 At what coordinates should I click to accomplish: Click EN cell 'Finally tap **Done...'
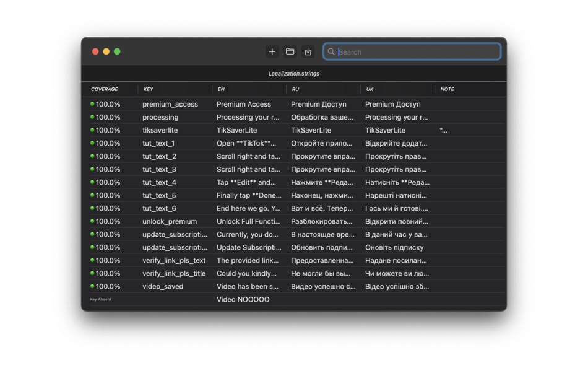pos(249,196)
